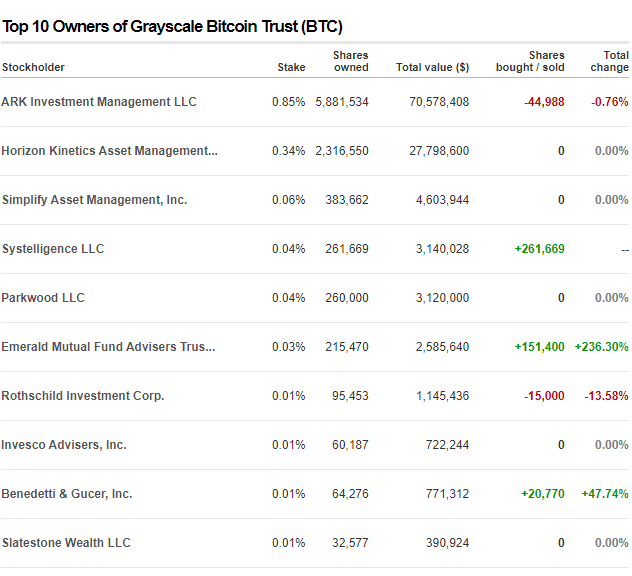The height and width of the screenshot is (576, 632).
Task: Select total value 771,312
Action: (x=447, y=493)
